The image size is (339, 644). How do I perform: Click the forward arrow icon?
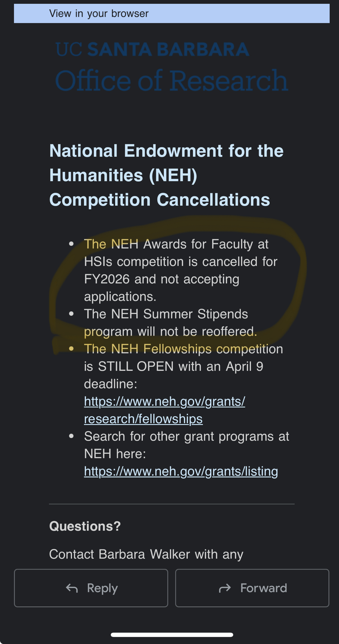[x=225, y=588]
